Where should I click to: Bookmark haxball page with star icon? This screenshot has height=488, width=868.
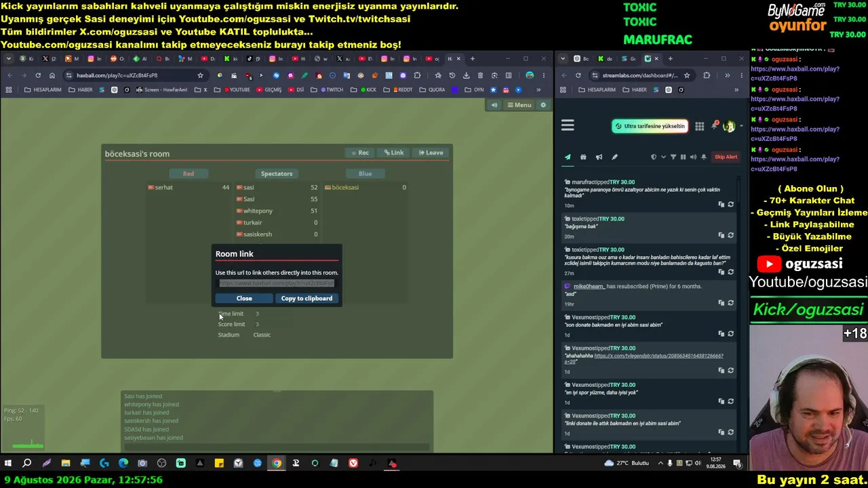[x=200, y=75]
